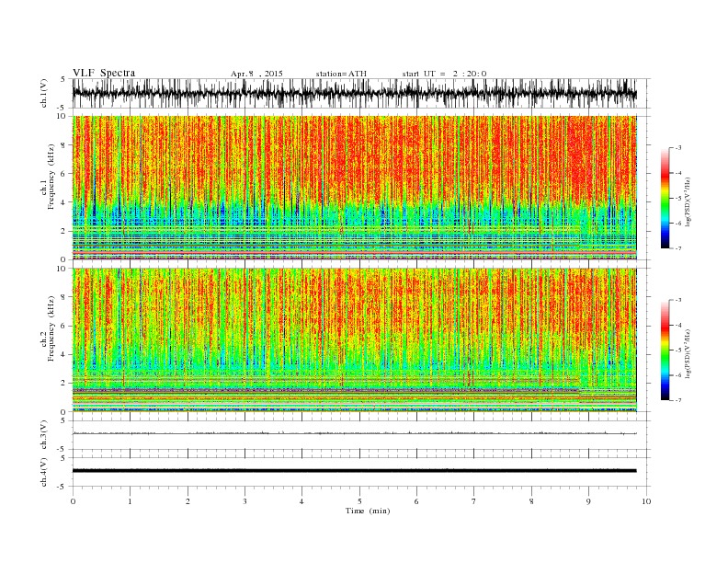Click time axis tick label "4"
Screen dimensions: 728x563
(301, 501)
